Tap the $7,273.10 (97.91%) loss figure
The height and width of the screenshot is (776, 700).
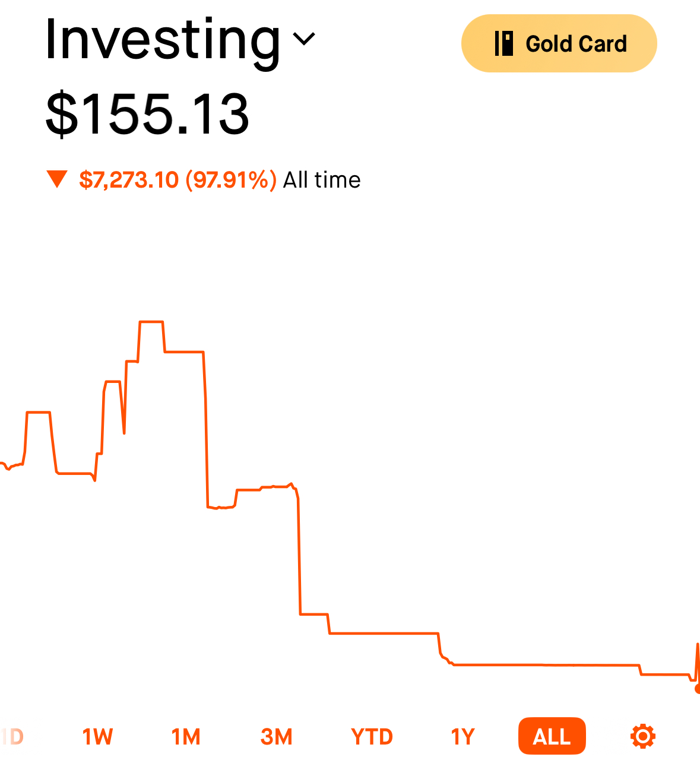coord(178,179)
